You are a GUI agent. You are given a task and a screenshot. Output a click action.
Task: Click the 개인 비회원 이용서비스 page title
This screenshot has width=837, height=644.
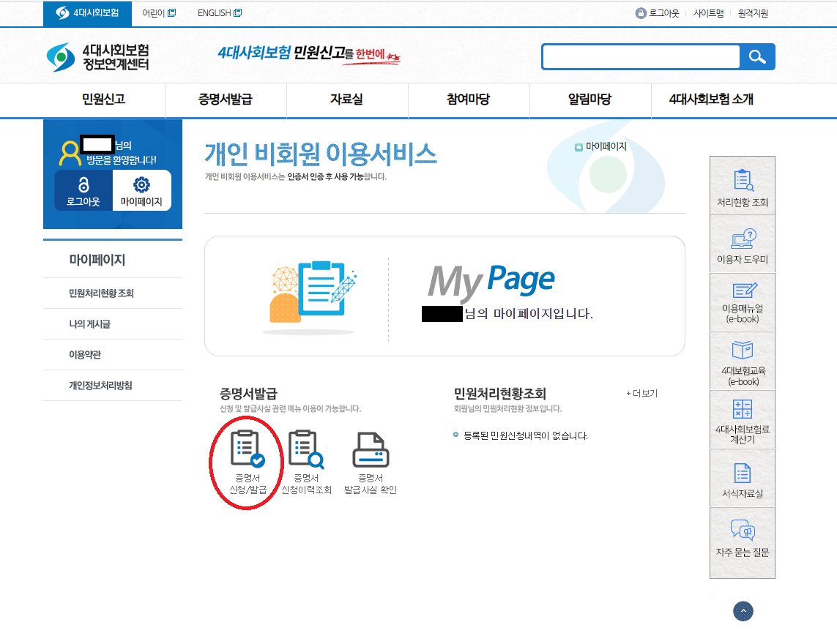tap(320, 154)
